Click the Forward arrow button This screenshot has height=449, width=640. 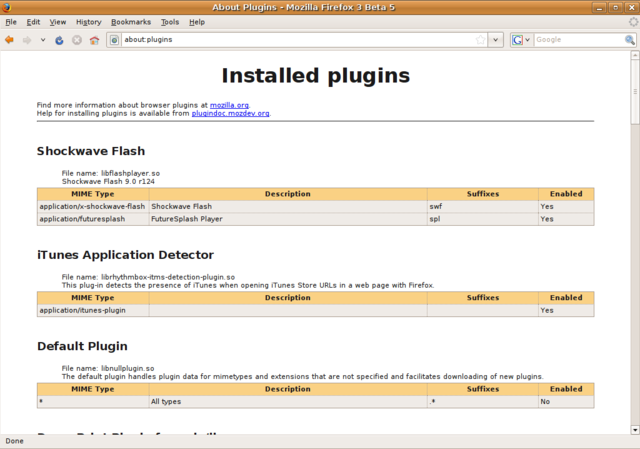(x=27, y=40)
